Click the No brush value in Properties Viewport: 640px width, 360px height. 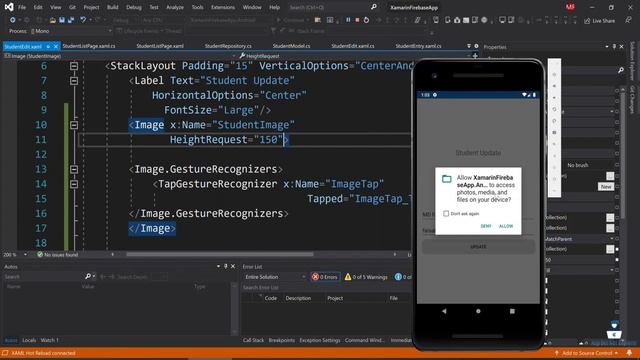tap(578, 165)
